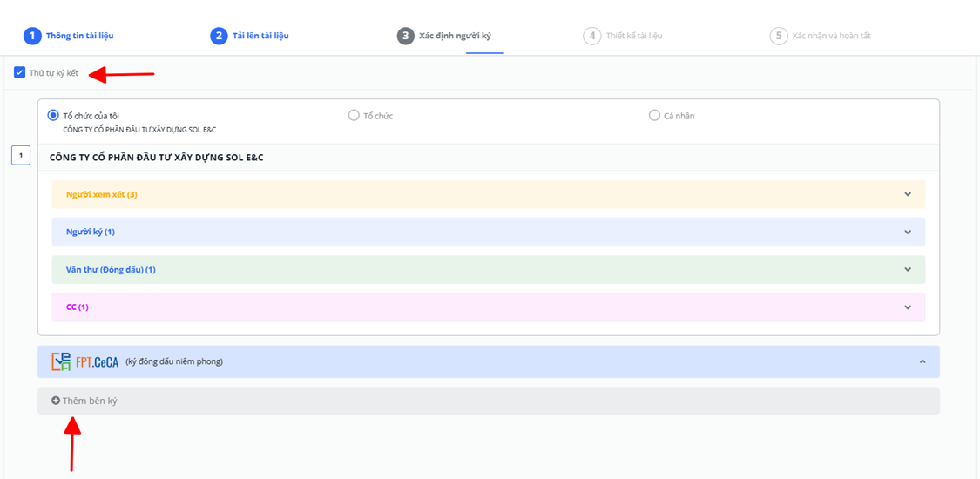Click the FPT.CeCA logo icon

84,361
